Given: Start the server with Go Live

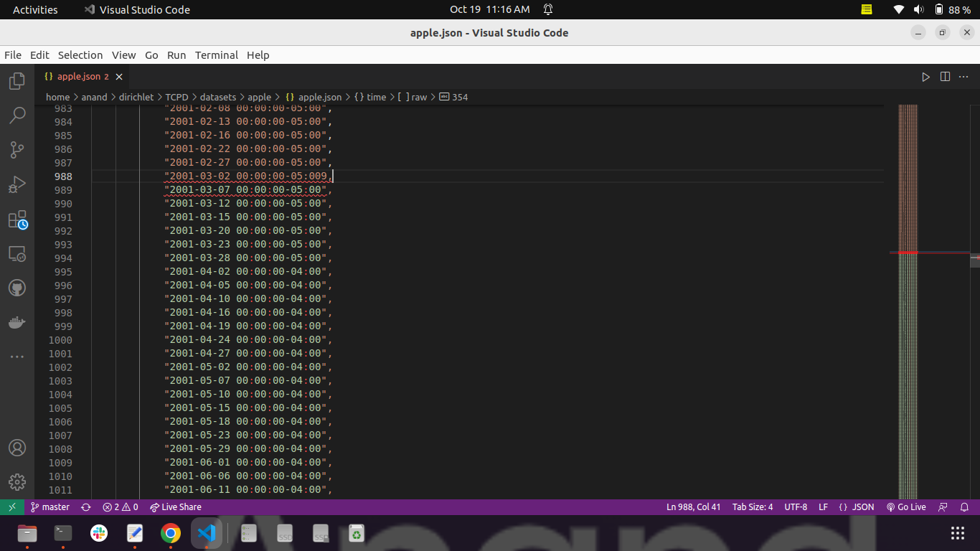Looking at the screenshot, I should tap(906, 507).
